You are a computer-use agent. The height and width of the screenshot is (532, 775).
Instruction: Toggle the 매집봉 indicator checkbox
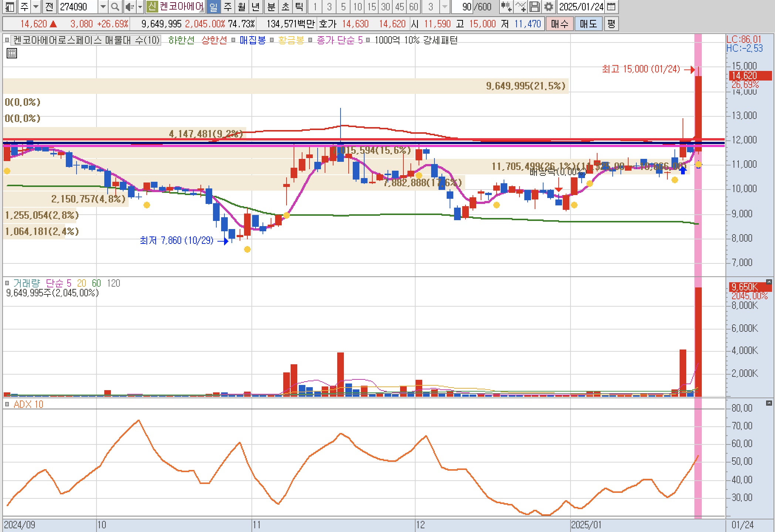pyautogui.click(x=233, y=40)
